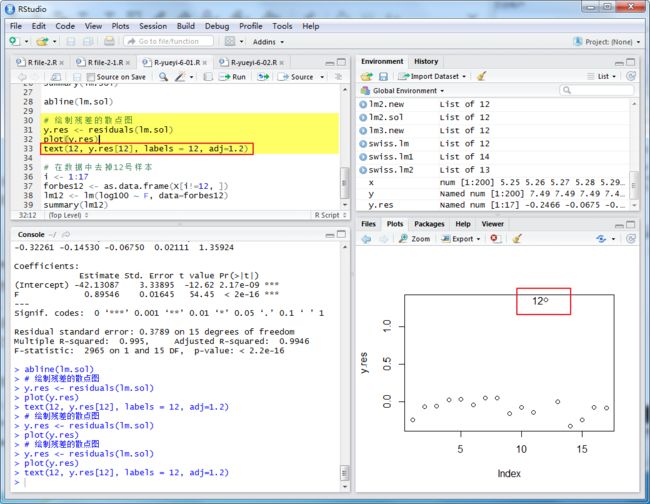The height and width of the screenshot is (504, 650).
Task: Expand swiss.lm1 object in Environment list
Action: pyautogui.click(x=363, y=157)
